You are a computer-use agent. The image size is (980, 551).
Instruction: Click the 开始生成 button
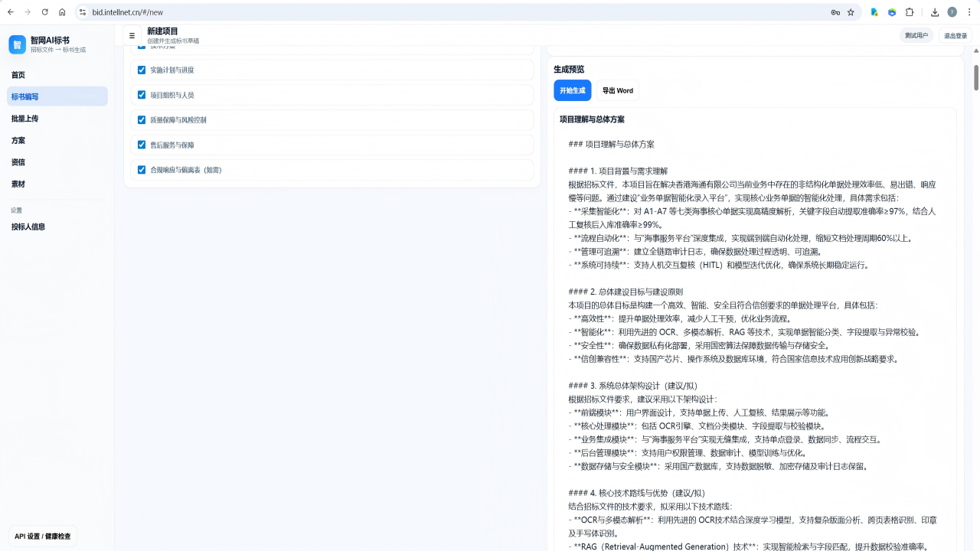coord(573,90)
